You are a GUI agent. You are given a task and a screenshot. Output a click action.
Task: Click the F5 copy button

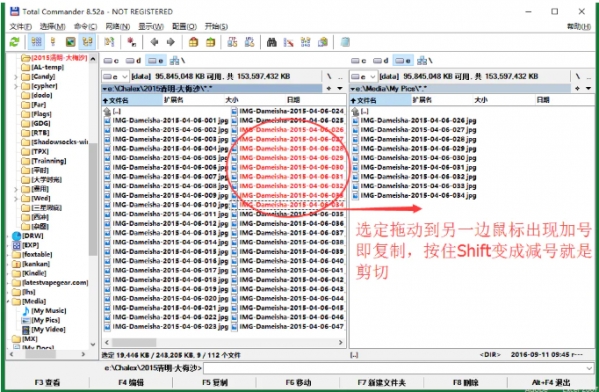(215, 382)
